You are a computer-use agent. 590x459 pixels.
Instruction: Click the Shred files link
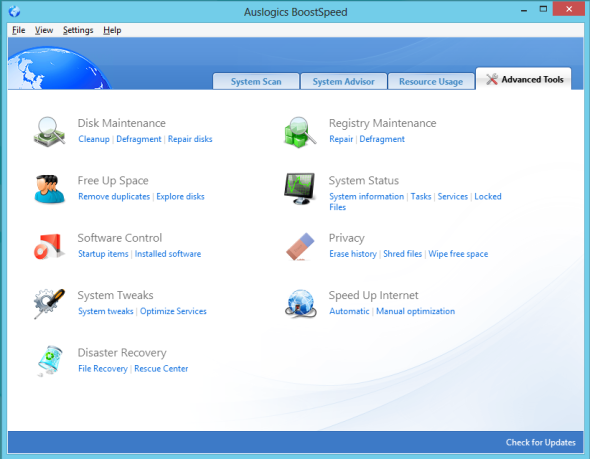coord(402,254)
